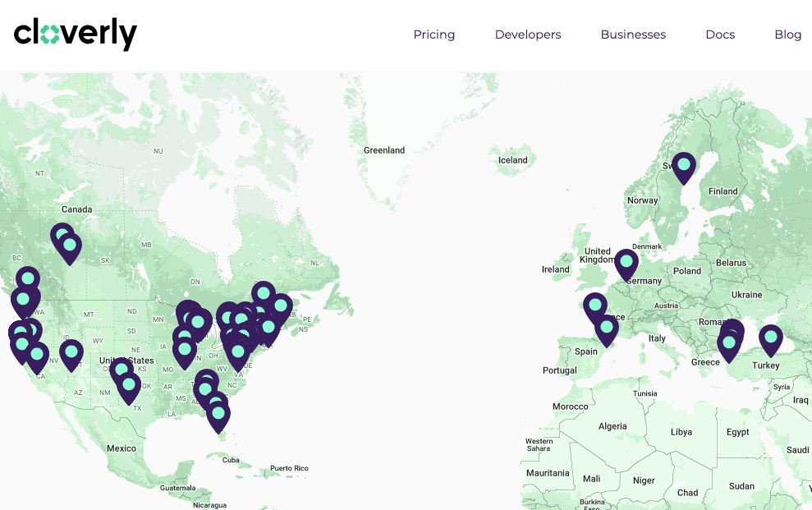Click the pin in southern France near Spain
The height and width of the screenshot is (510, 812).
[x=607, y=330]
